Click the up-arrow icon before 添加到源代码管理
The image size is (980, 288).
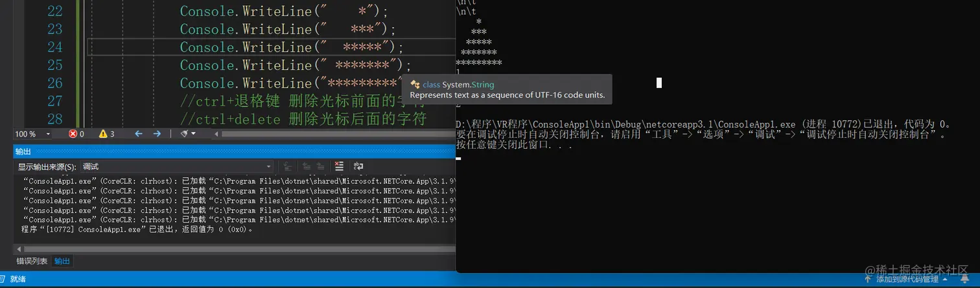tap(869, 280)
